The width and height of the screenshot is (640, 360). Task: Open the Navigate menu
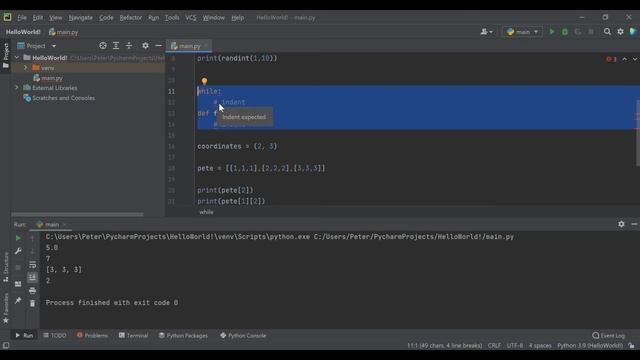(80, 18)
